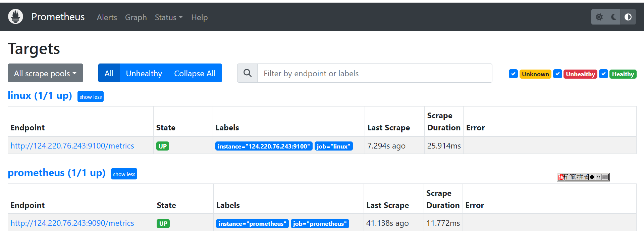The image size is (644, 251).
Task: Click the 7.294s ago last scrape value
Action: [386, 146]
